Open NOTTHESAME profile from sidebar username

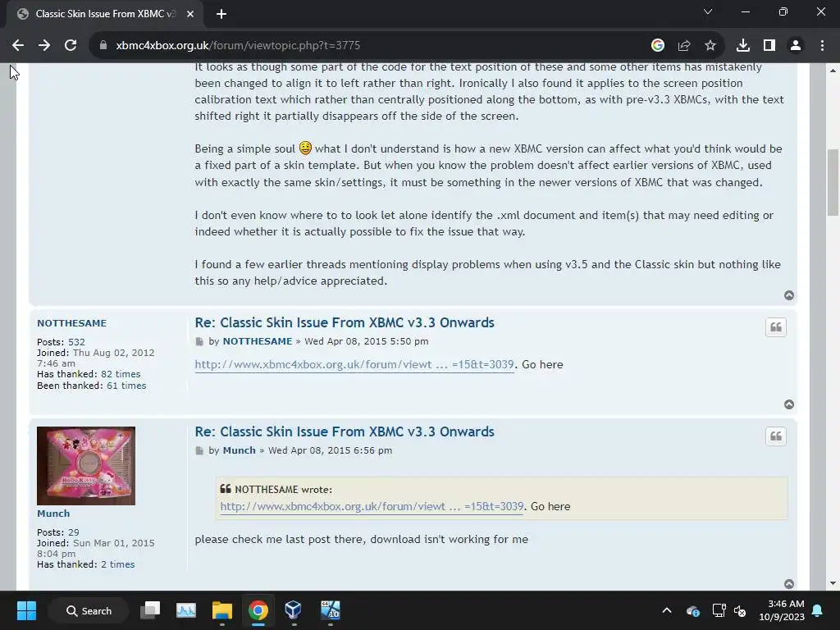tap(72, 323)
